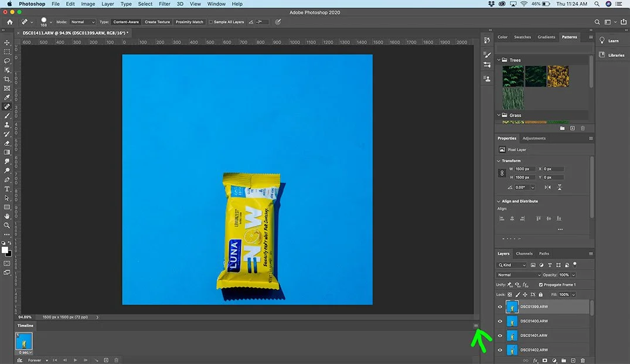Choose the Create Texture type button
The width and height of the screenshot is (630, 364).
tap(157, 22)
